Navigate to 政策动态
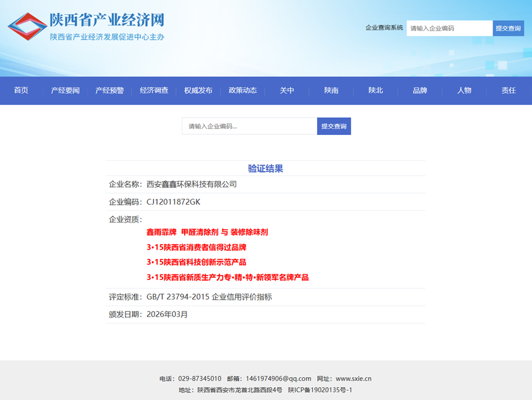This screenshot has width=532, height=400. [243, 91]
